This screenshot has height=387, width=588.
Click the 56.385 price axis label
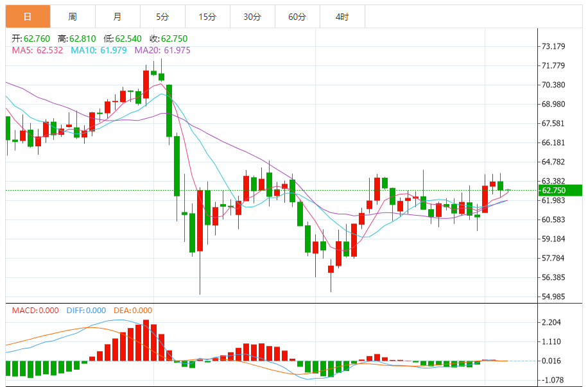(x=553, y=277)
